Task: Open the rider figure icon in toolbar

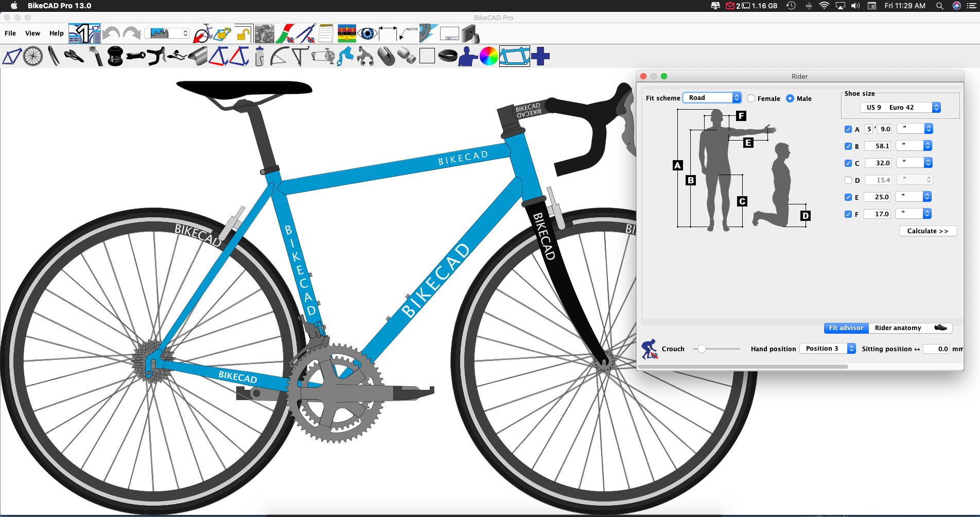Action: tap(467, 56)
